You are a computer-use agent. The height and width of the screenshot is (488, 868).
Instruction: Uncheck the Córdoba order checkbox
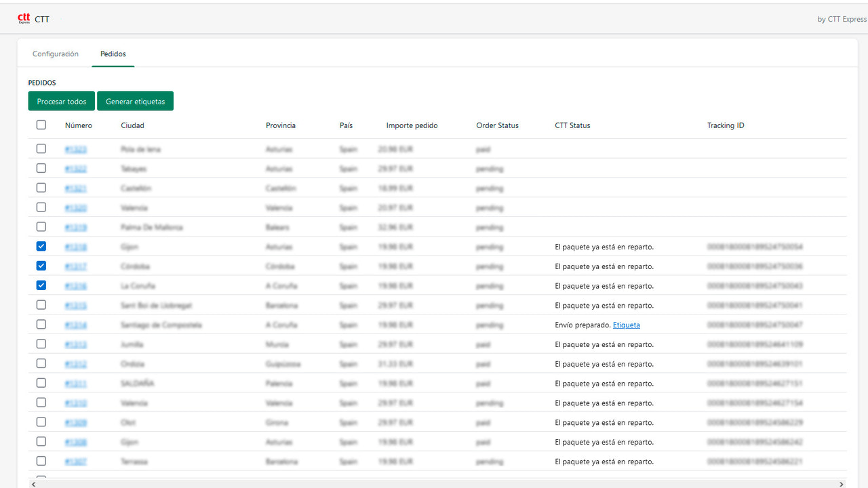click(41, 266)
